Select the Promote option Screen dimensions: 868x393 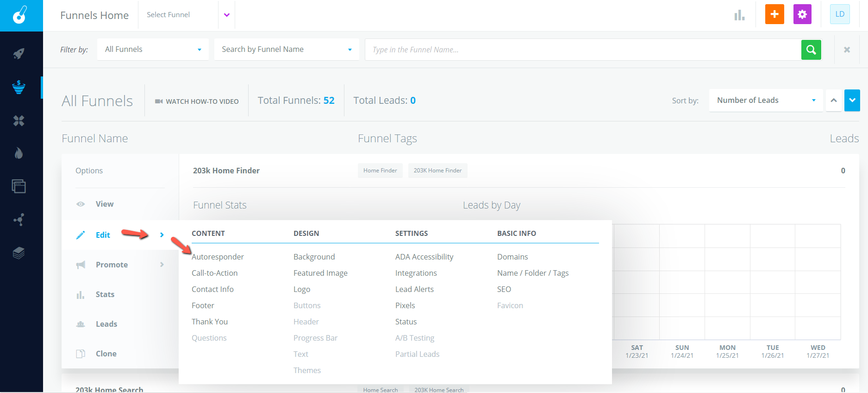point(112,265)
